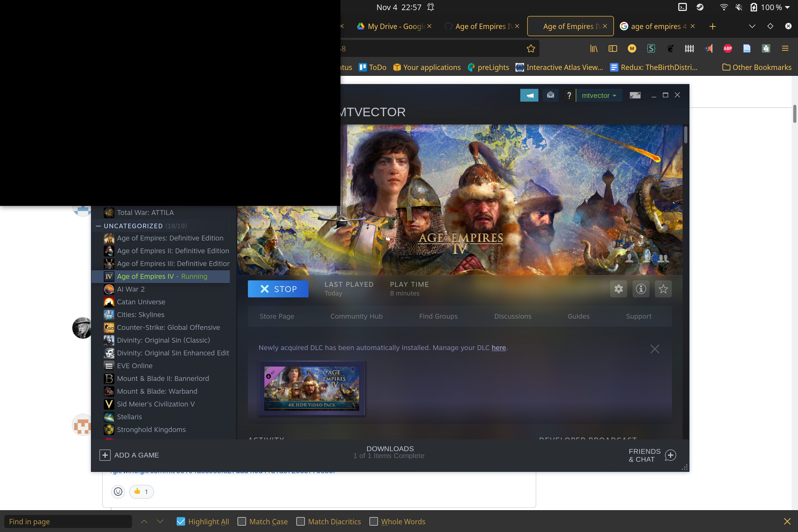Viewport: 798px width, 532px height.
Task: Go to next find result arrow
Action: (x=160, y=521)
